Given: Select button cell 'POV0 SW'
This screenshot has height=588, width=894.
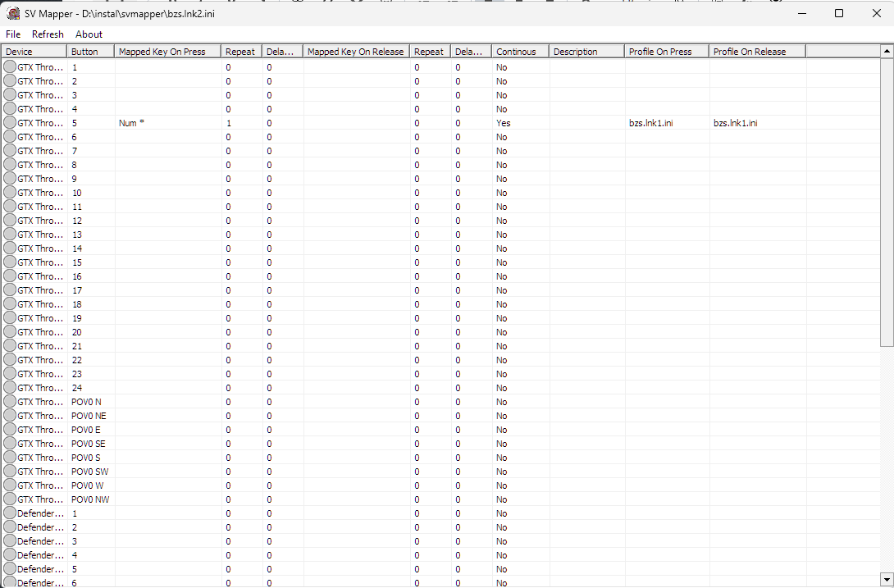Looking at the screenshot, I should 90,472.
